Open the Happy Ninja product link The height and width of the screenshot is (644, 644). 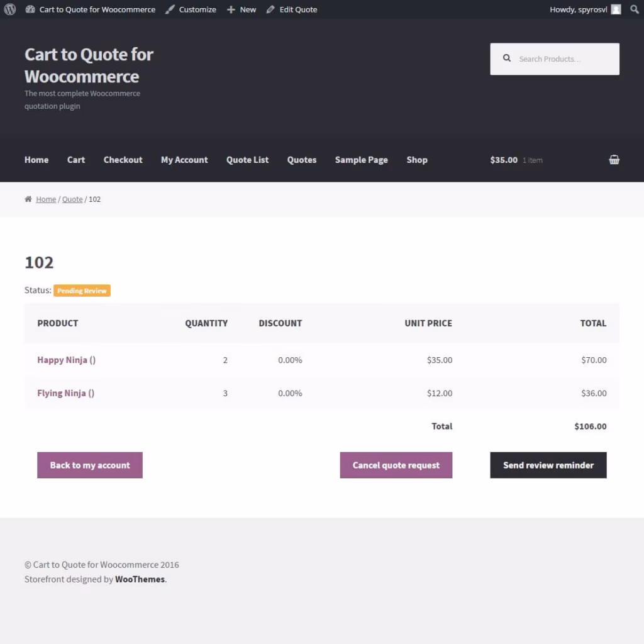coord(67,360)
